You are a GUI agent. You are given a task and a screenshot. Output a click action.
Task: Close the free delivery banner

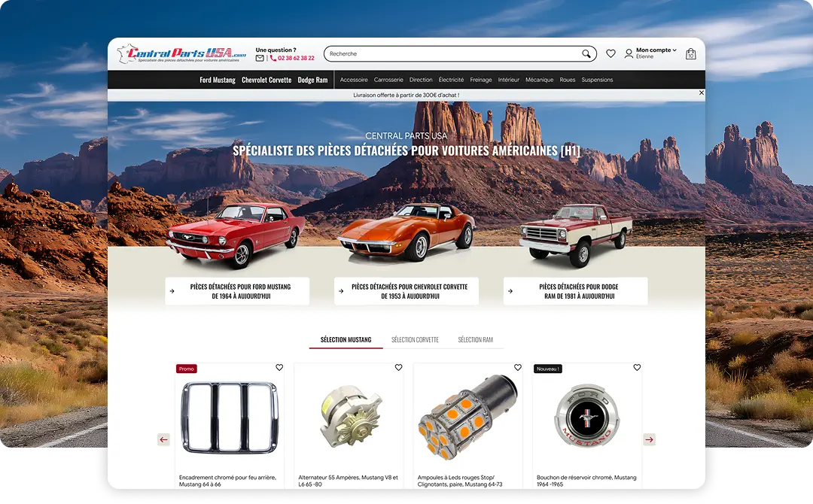pos(702,93)
